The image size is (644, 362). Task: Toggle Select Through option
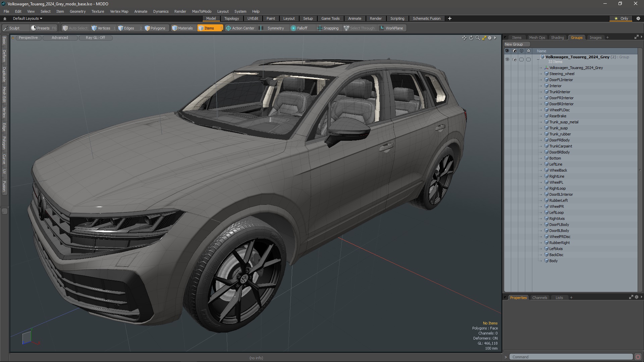point(359,28)
